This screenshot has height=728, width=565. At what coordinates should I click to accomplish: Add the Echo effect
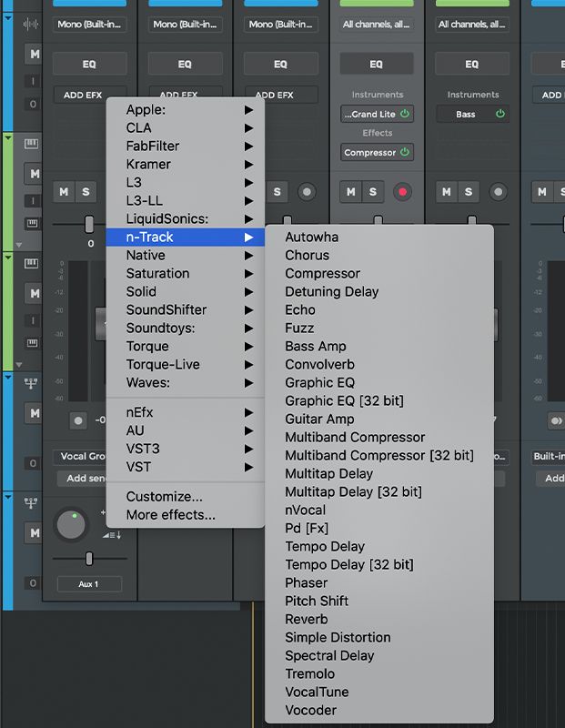click(x=378, y=309)
